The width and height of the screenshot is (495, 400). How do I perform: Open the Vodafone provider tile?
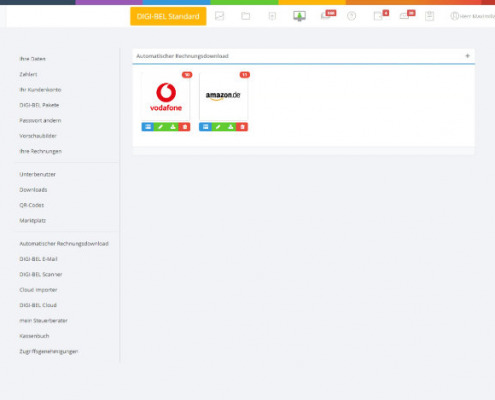tap(166, 97)
